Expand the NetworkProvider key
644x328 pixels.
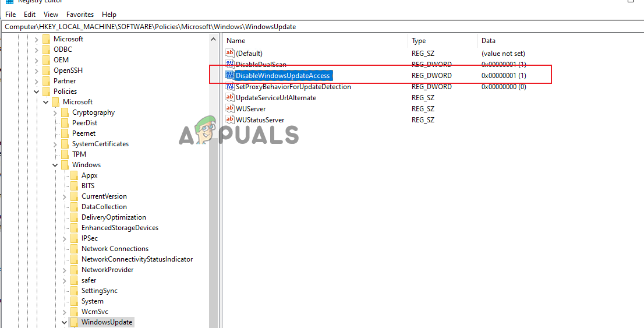click(x=65, y=270)
